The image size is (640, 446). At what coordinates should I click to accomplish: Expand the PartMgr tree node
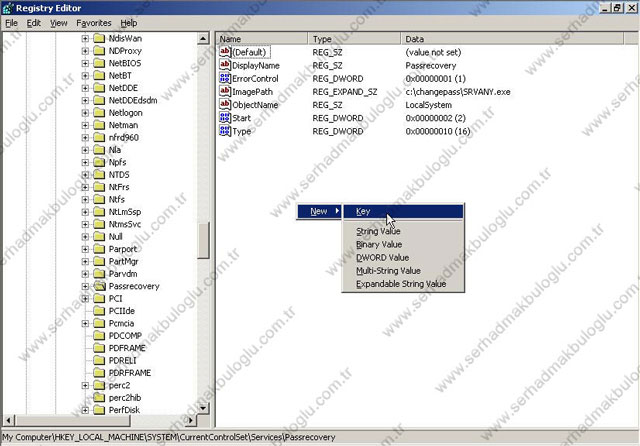click(85, 262)
